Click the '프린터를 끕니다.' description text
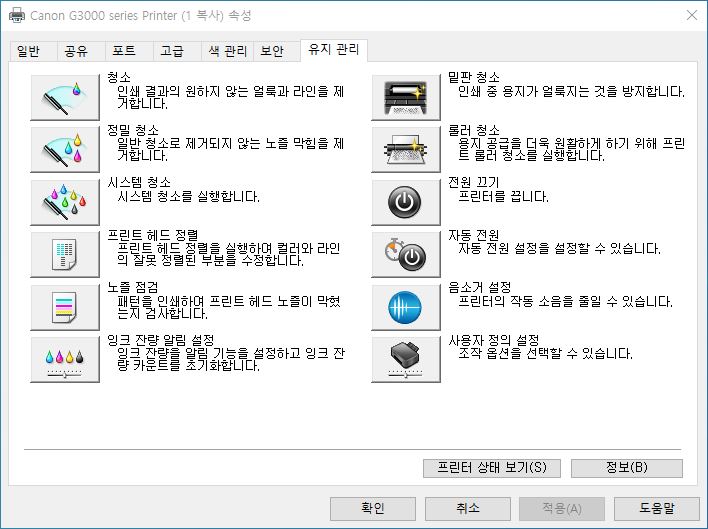Screen dimensions: 708x529 pyautogui.click(x=503, y=197)
